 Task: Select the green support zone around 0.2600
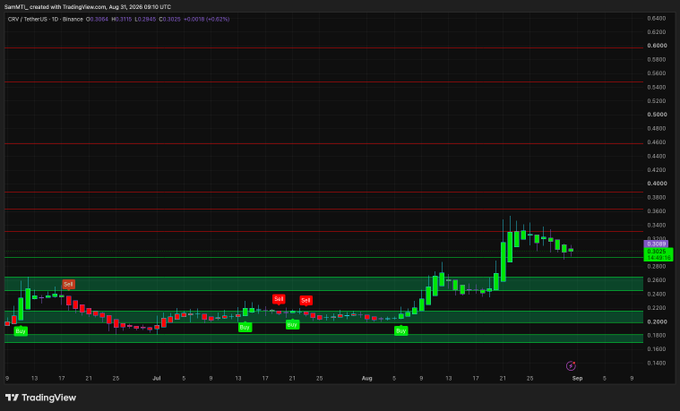tap(324, 284)
